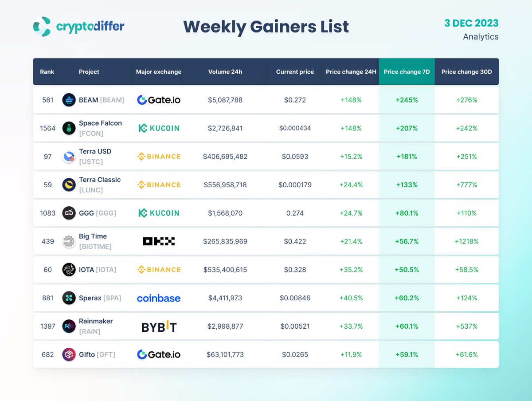Click the Gate.io logo in BEAM row
The image size is (532, 401).
159,100
